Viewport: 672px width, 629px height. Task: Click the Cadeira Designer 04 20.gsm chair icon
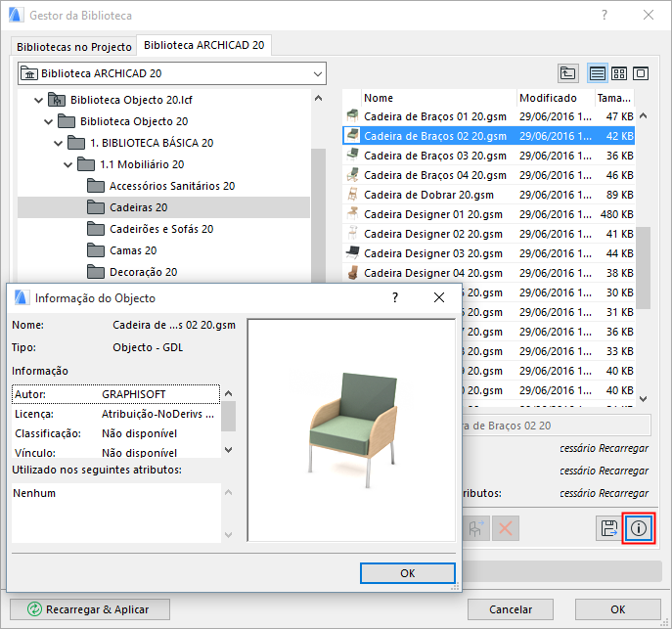(352, 273)
